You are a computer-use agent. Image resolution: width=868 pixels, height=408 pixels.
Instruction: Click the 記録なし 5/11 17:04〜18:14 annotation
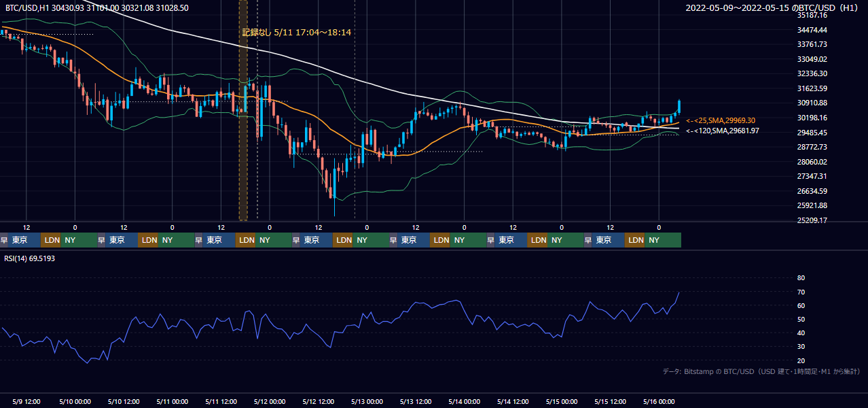click(297, 32)
